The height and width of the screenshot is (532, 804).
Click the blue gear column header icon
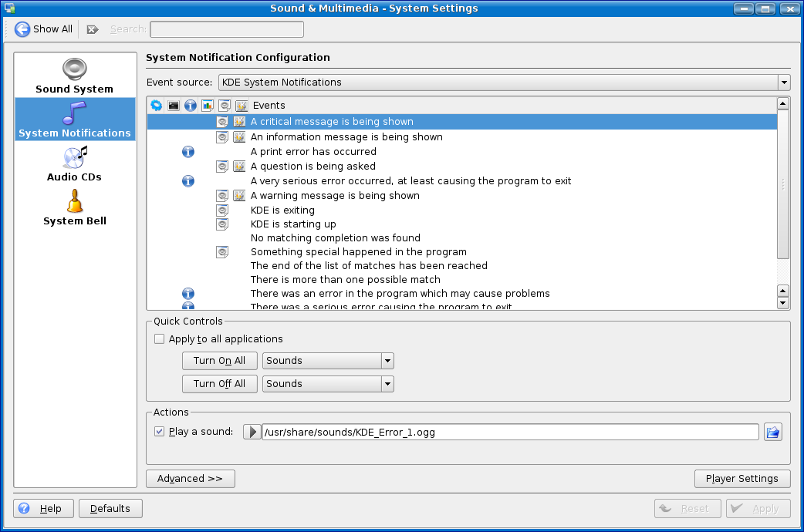(x=157, y=106)
